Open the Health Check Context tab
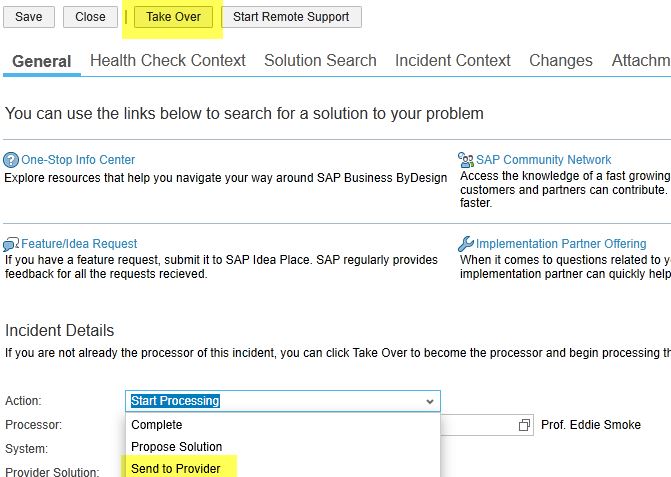671x477 pixels. (x=168, y=60)
